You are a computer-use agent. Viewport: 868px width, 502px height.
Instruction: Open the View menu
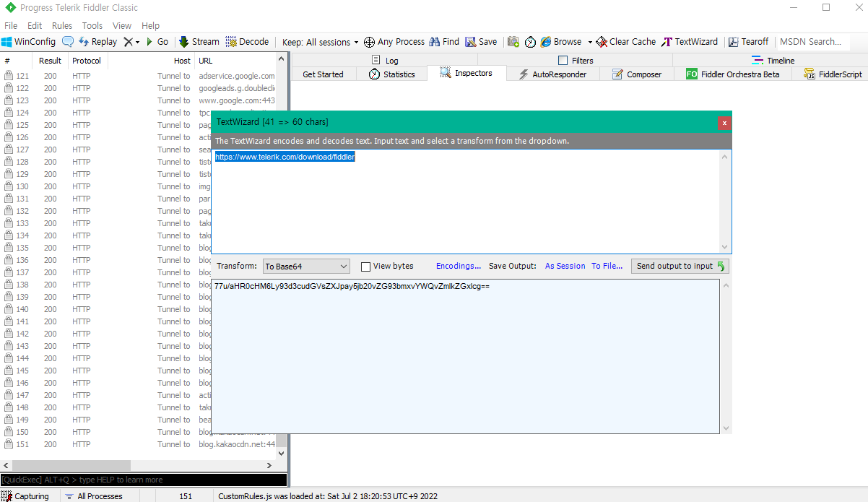(x=122, y=26)
